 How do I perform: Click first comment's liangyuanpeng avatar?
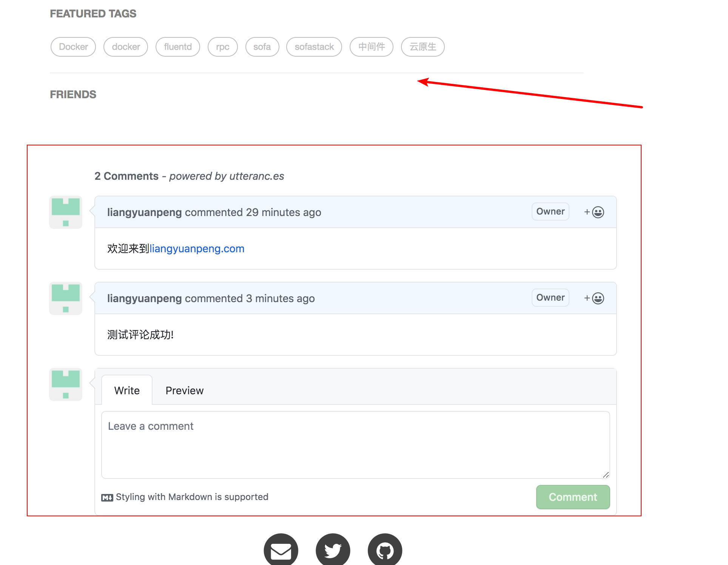pyautogui.click(x=66, y=212)
